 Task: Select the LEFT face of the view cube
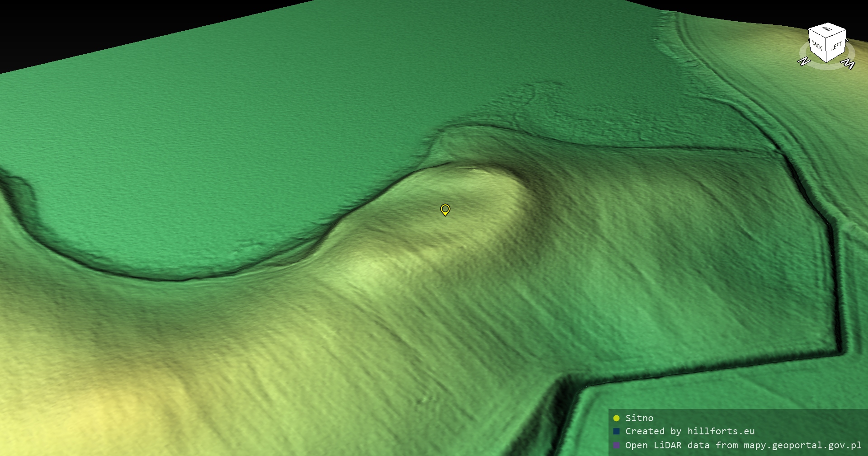[836, 46]
